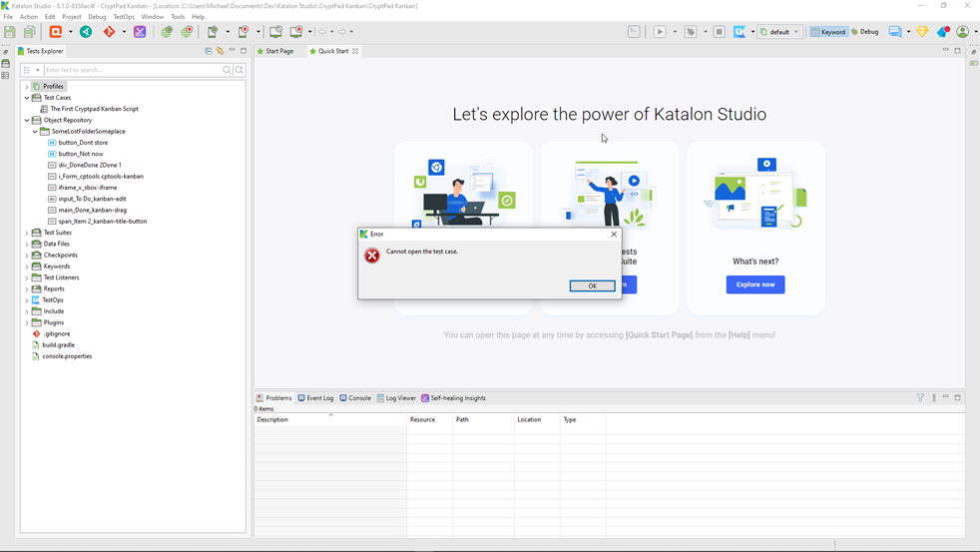Select the .gitignore file
This screenshot has height=552, width=980.
point(56,333)
